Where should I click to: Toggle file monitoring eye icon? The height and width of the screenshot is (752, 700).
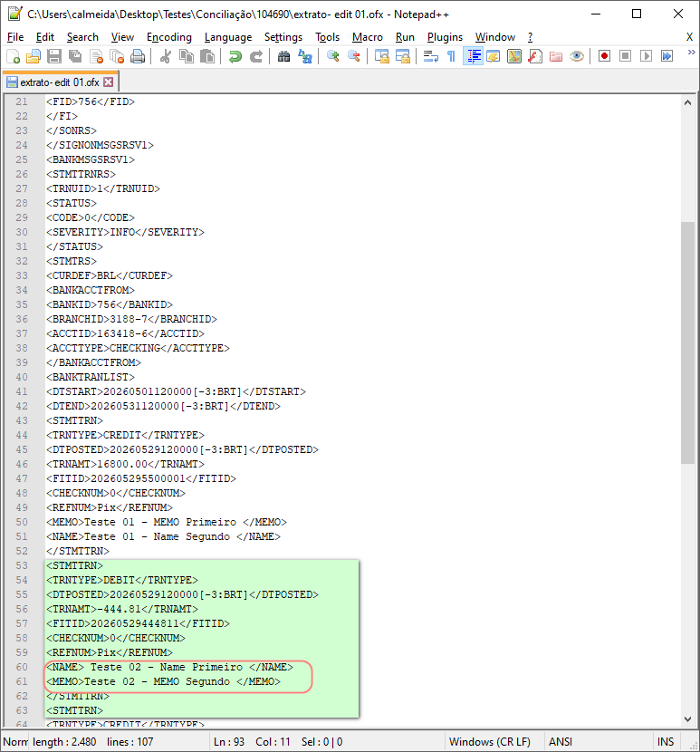click(577, 56)
